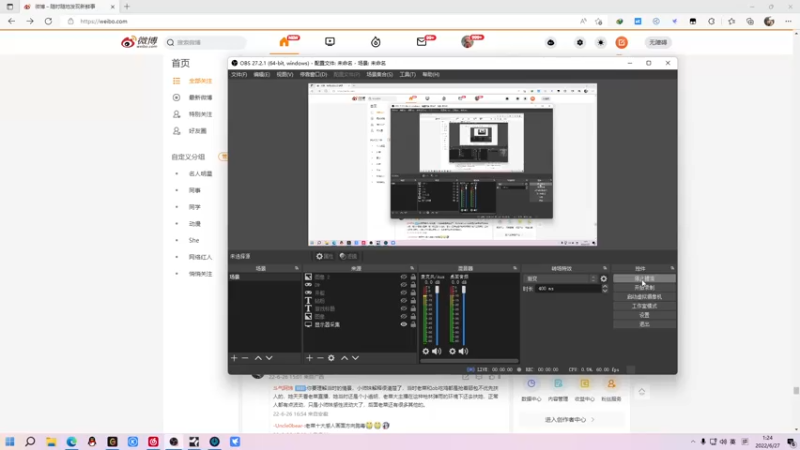This screenshot has width=800, height=450.
Task: Open Edge browser three-dot menu
Action: [788, 21]
